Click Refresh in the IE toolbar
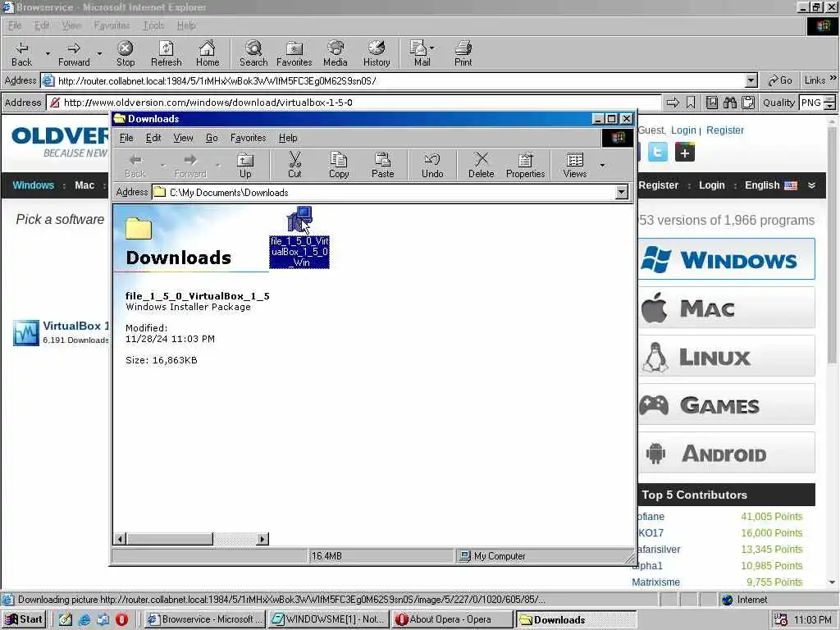 pyautogui.click(x=166, y=53)
